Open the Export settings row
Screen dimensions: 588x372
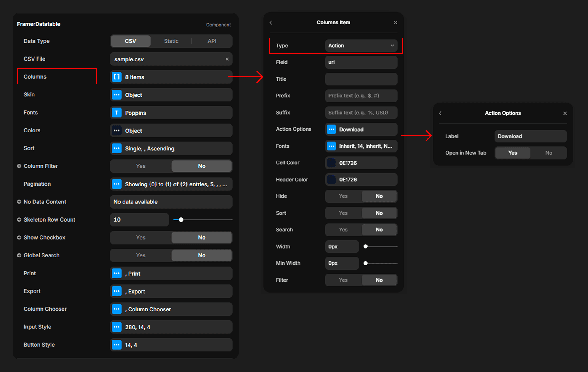(171, 291)
